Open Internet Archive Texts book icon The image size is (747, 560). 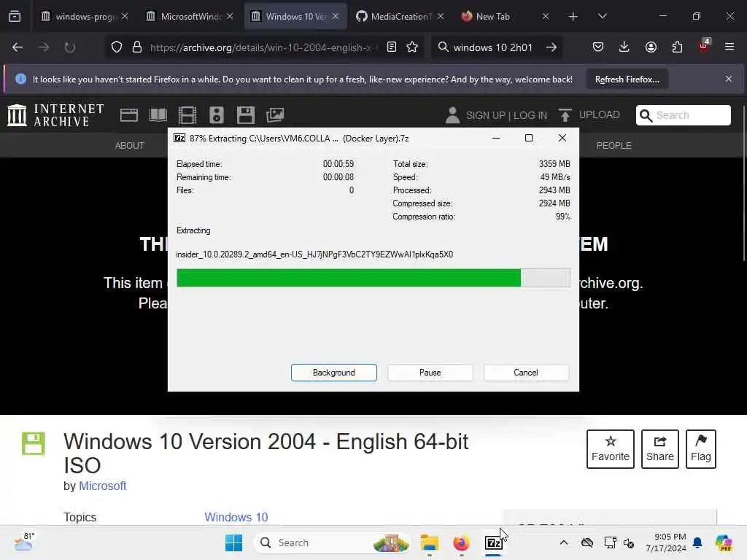tap(158, 114)
